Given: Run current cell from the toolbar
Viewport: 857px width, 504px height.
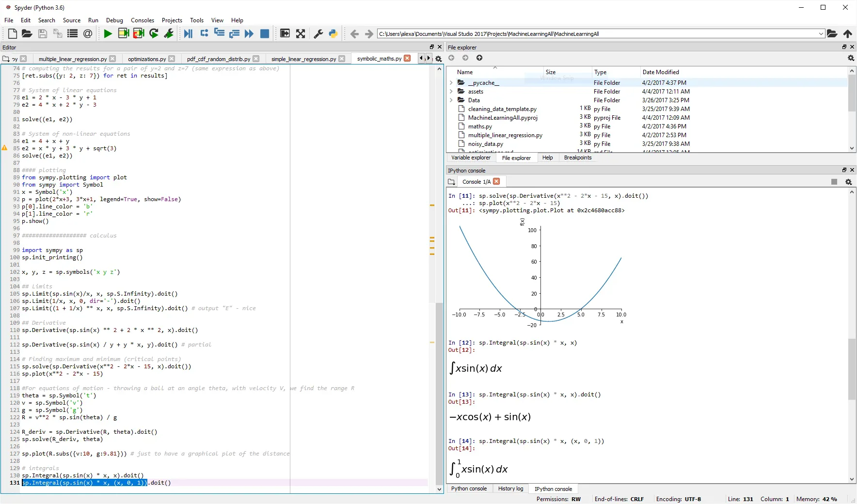Looking at the screenshot, I should coord(124,33).
